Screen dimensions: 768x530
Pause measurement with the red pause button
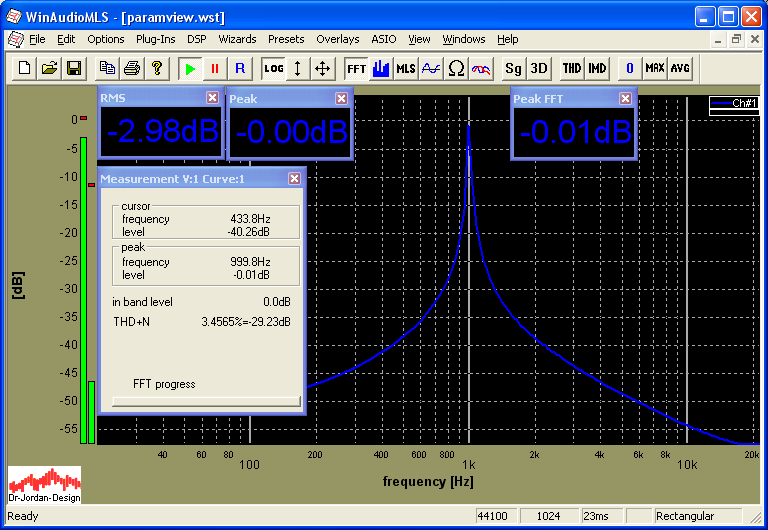(214, 68)
